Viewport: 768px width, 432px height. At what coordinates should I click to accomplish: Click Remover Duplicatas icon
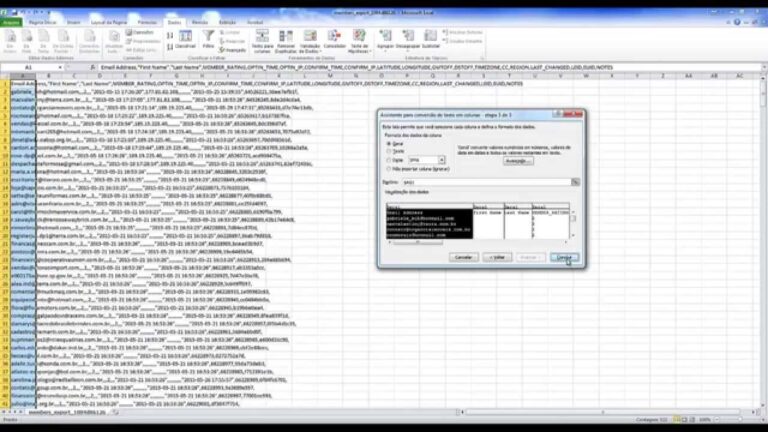286,41
